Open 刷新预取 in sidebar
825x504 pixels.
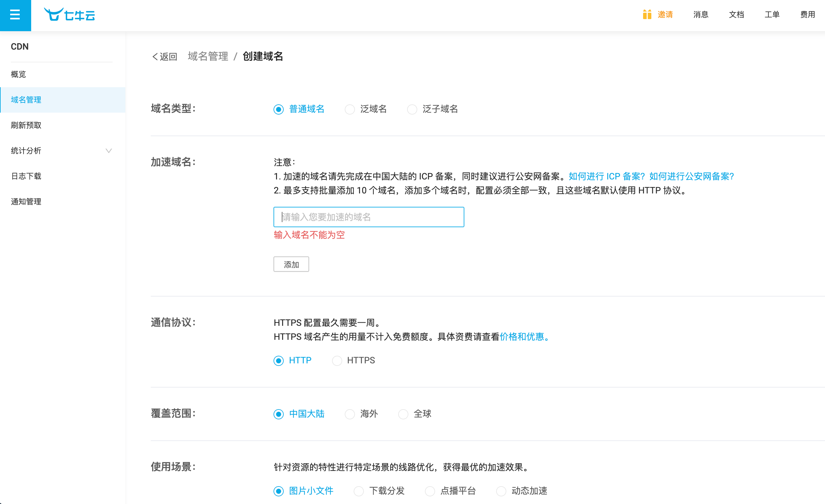pyautogui.click(x=26, y=125)
